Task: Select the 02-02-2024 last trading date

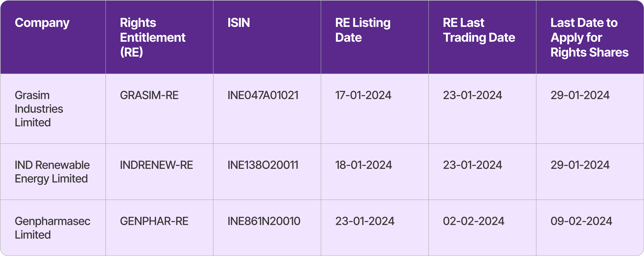Action: pos(474,221)
